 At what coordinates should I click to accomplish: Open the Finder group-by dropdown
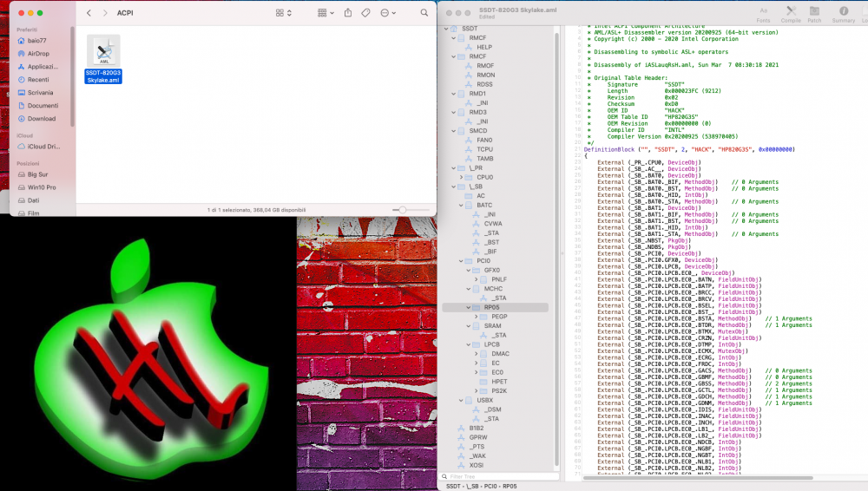pos(325,13)
